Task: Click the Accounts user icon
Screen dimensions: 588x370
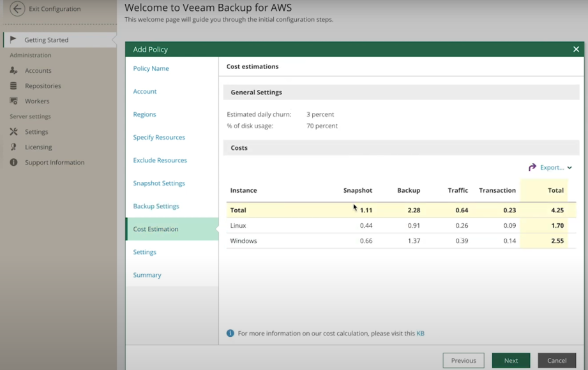Action: tap(13, 70)
